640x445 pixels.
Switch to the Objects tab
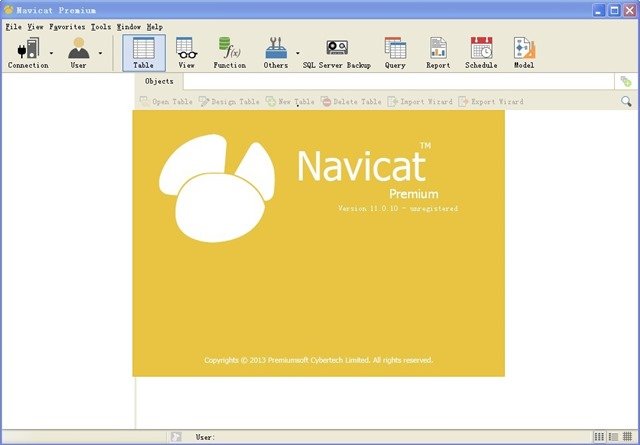click(159, 81)
